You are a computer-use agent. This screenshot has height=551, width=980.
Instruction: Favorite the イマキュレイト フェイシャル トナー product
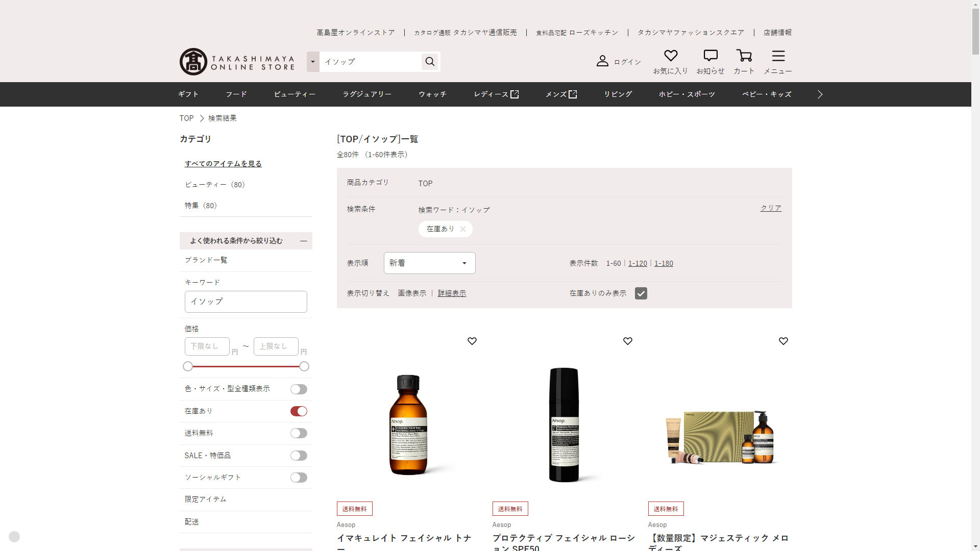point(472,341)
